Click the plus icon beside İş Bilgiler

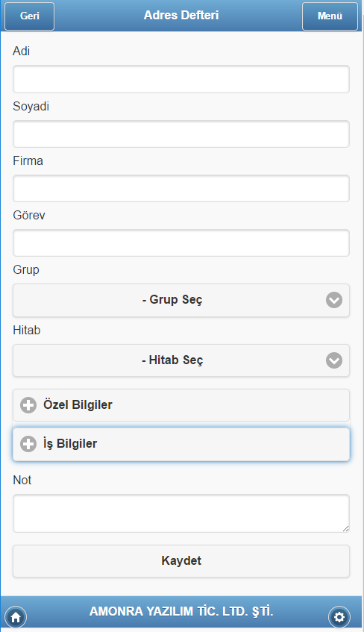[28, 444]
